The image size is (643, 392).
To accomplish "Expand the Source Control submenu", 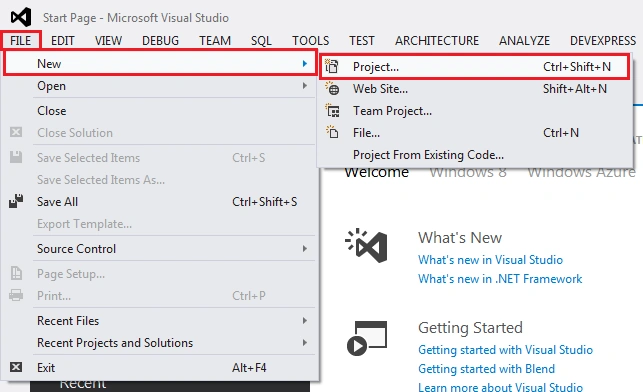I will [x=305, y=248].
